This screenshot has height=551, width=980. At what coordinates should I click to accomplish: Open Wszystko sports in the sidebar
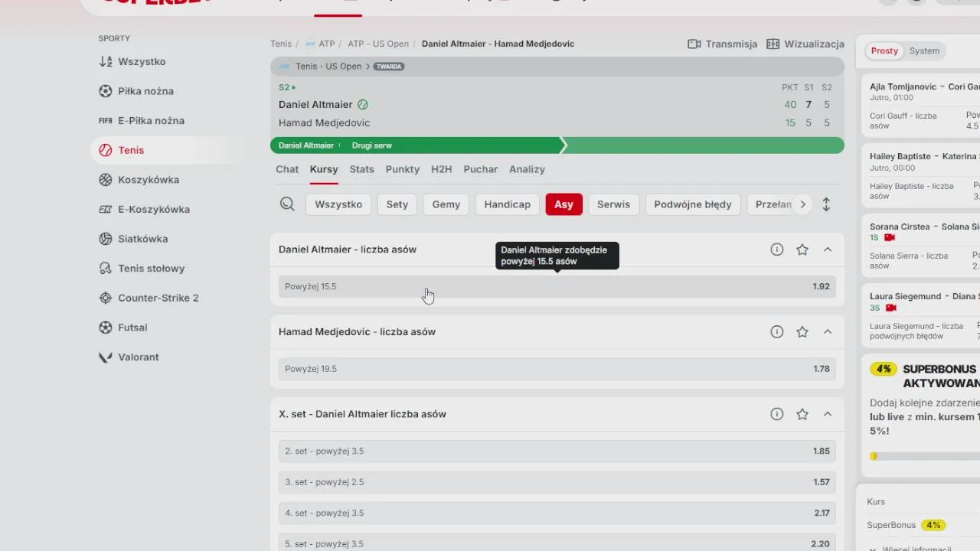tap(132, 62)
